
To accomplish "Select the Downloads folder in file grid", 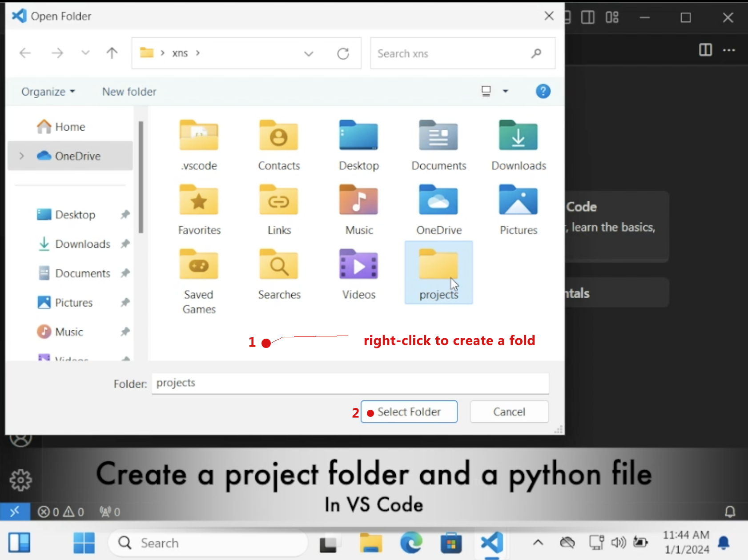I will pos(519,146).
